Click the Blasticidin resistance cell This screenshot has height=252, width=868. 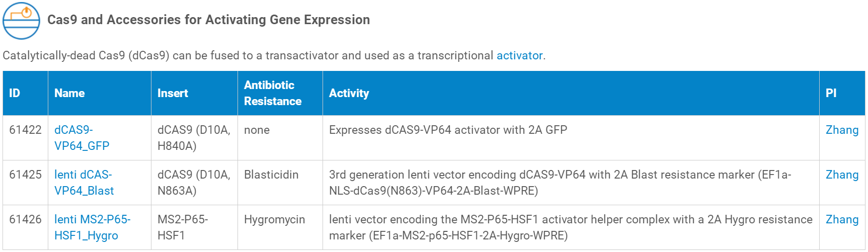[x=271, y=175]
